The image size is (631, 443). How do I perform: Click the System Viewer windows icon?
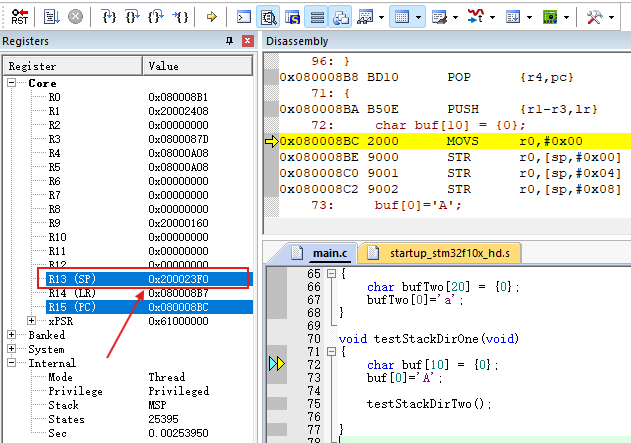pos(550,17)
